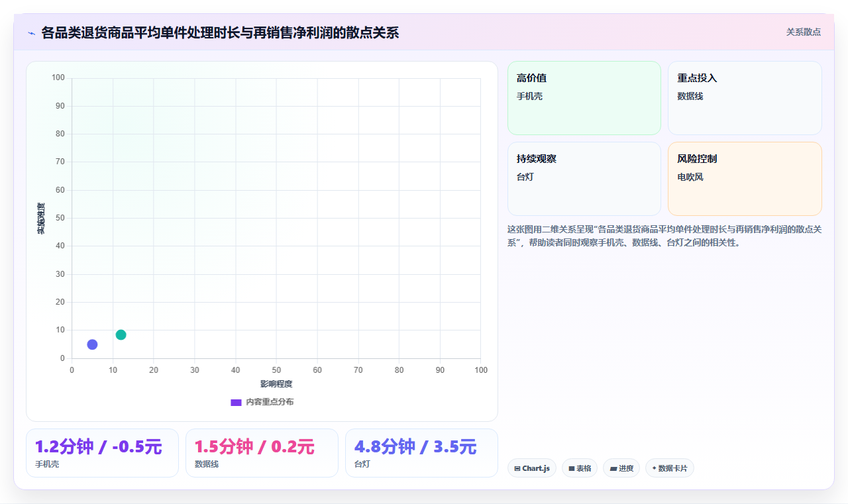Select the purple scatter data point

click(x=92, y=344)
